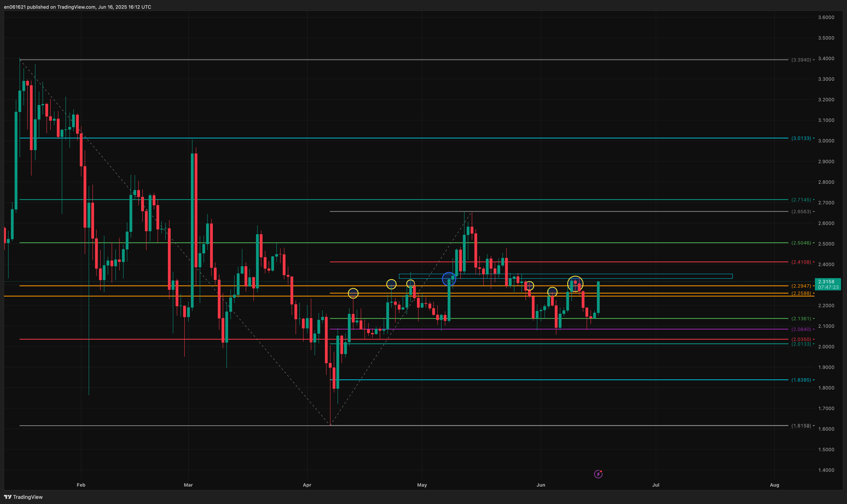Click the Apr date axis label
Screen dimensions: 847x504
(307, 485)
